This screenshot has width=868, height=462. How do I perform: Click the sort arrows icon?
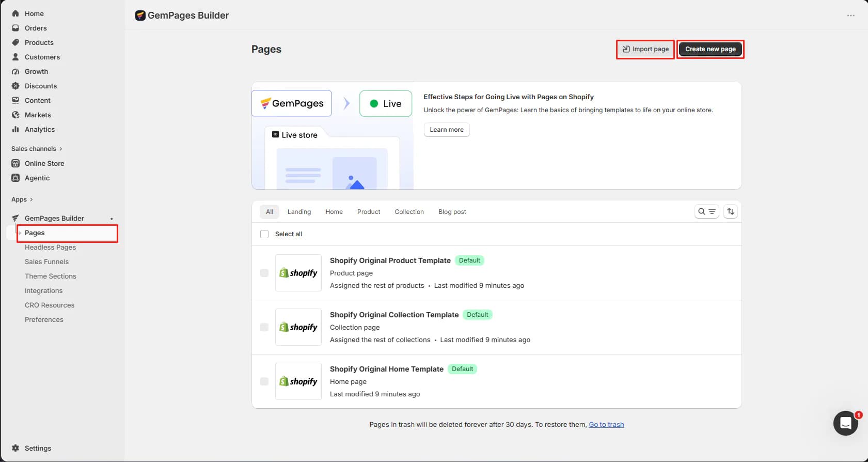pyautogui.click(x=731, y=211)
